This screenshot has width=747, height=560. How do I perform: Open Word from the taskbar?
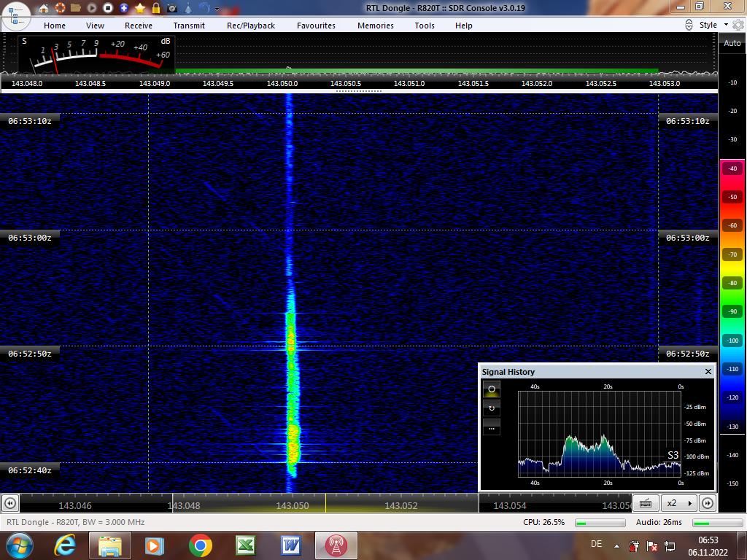[x=290, y=545]
